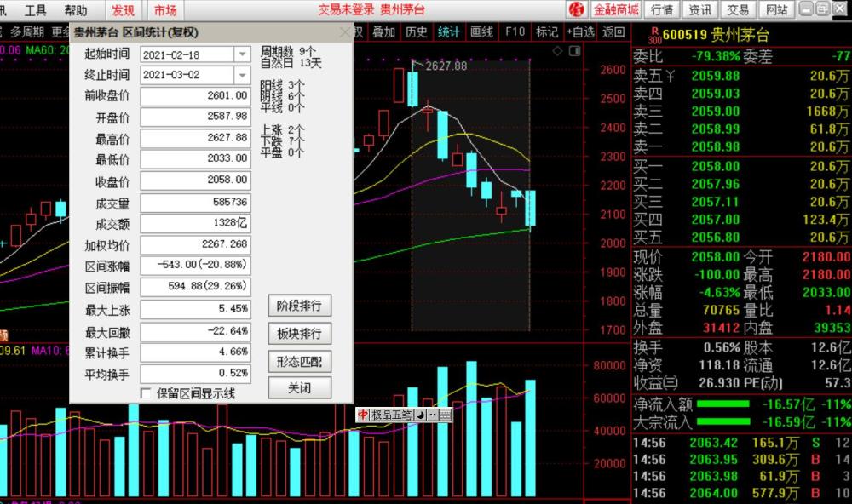Click the 加权均价 field 2267.268
Viewport: 852px width, 504px height.
click(196, 244)
